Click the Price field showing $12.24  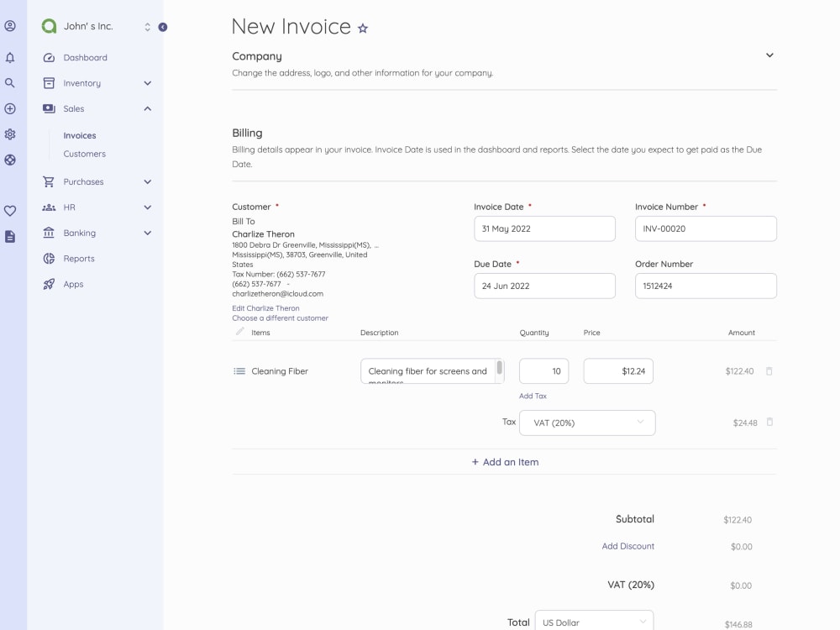pos(618,371)
